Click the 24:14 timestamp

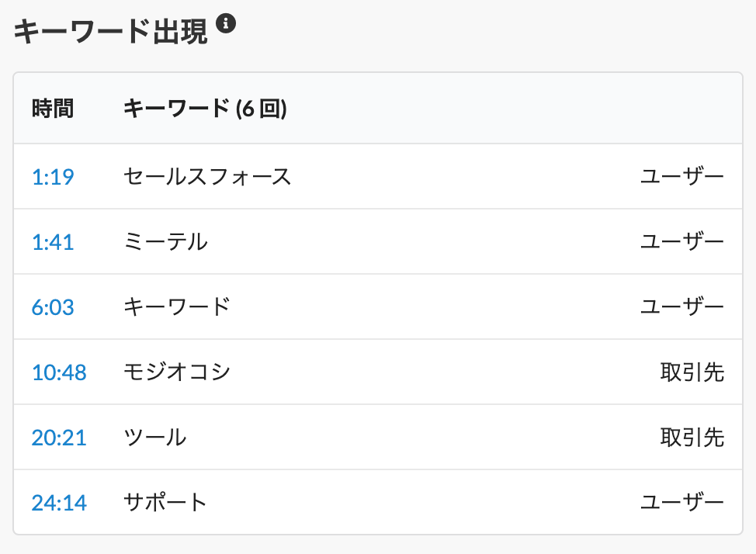pyautogui.click(x=59, y=503)
